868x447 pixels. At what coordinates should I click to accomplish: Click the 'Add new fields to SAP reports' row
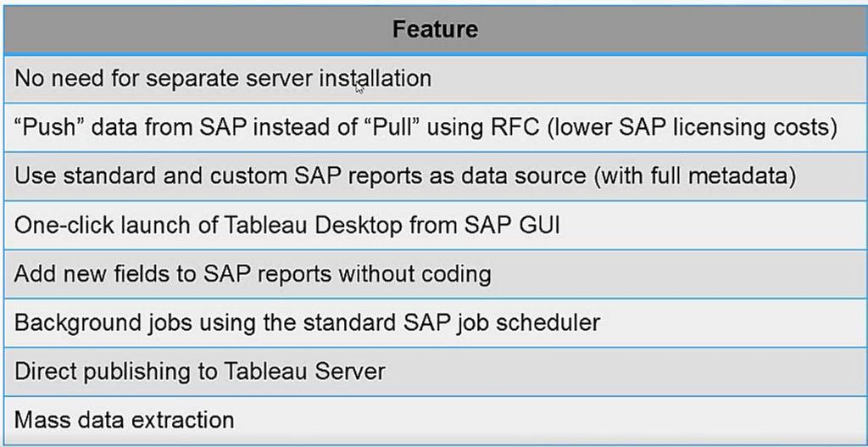435,274
